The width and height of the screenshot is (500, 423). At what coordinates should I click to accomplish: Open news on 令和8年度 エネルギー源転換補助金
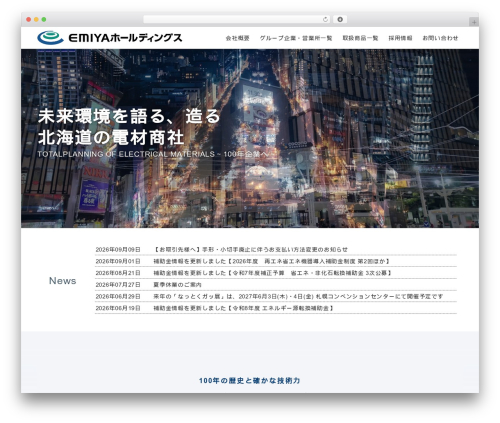244,308
